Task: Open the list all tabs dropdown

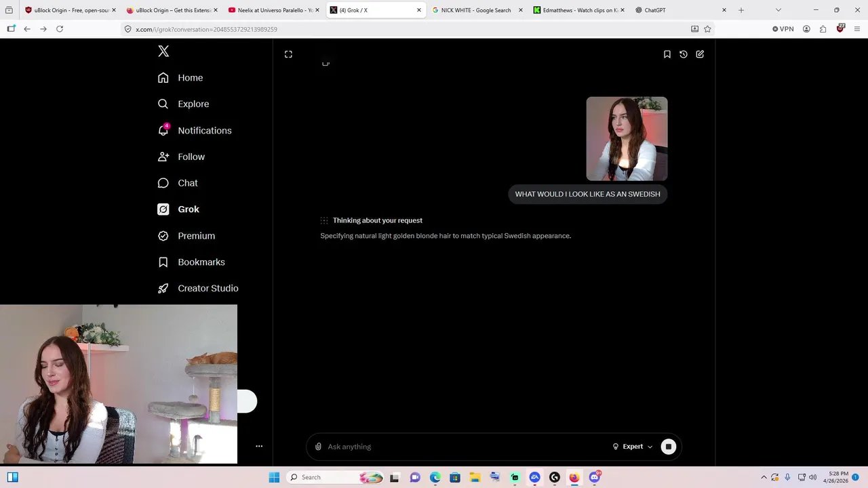Action: pyautogui.click(x=778, y=10)
